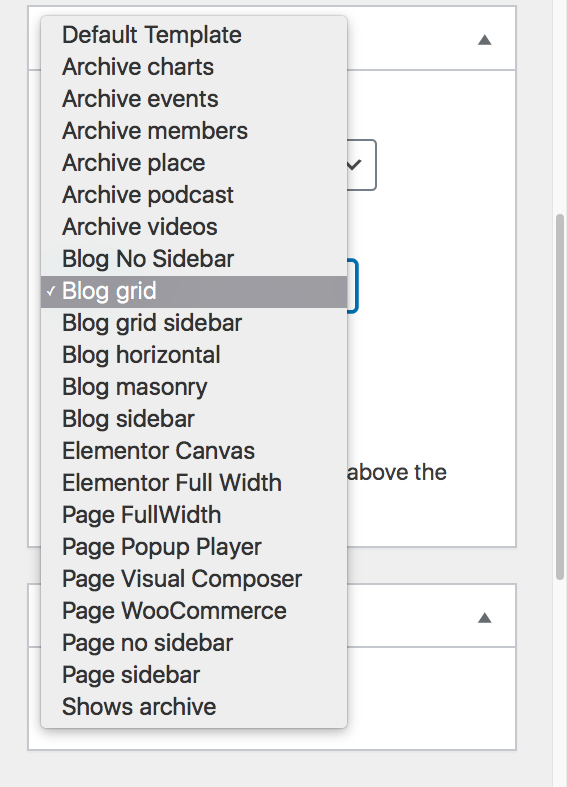
Task: Select Archive podcast template
Action: (194, 195)
